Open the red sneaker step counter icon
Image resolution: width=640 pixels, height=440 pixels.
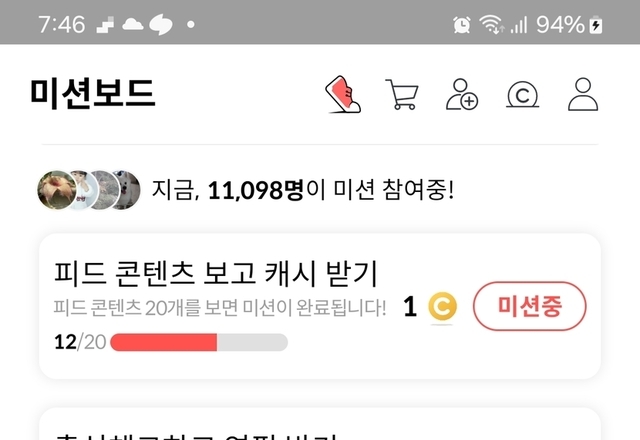(x=343, y=94)
